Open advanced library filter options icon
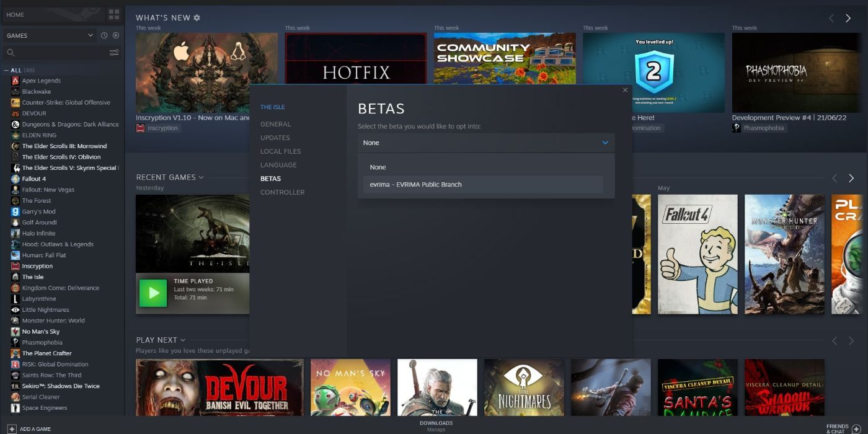Image resolution: width=868 pixels, height=434 pixels. tap(114, 53)
